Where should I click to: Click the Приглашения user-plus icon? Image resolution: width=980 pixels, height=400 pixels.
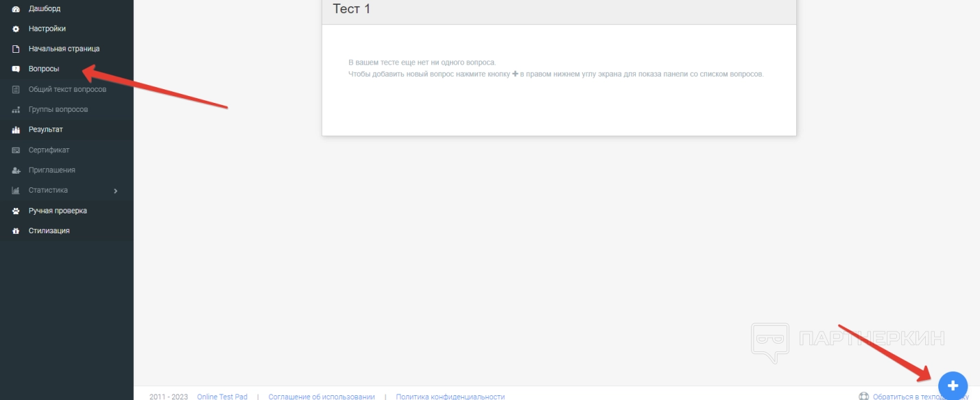tap(16, 170)
